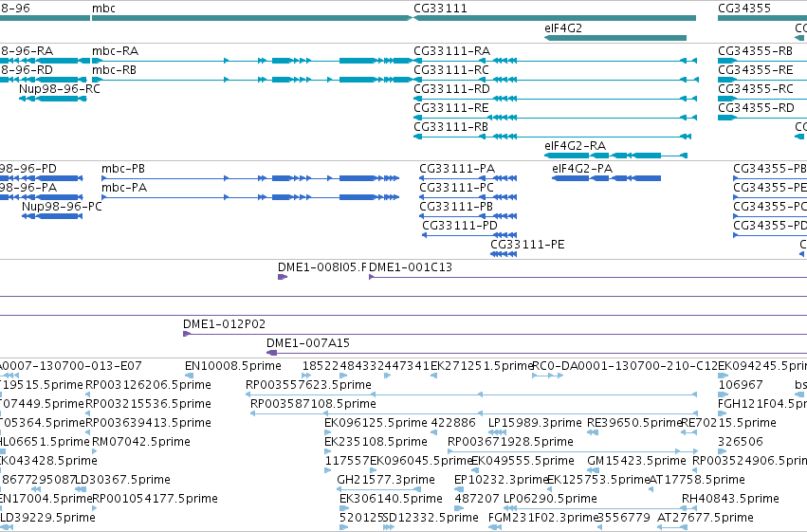The height and width of the screenshot is (532, 807).
Task: Select transcript CG34355-RB
Action: tap(762, 61)
